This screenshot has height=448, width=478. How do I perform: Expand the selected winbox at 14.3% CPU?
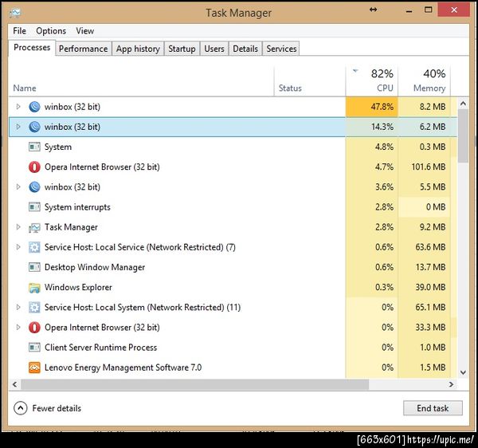click(x=18, y=127)
